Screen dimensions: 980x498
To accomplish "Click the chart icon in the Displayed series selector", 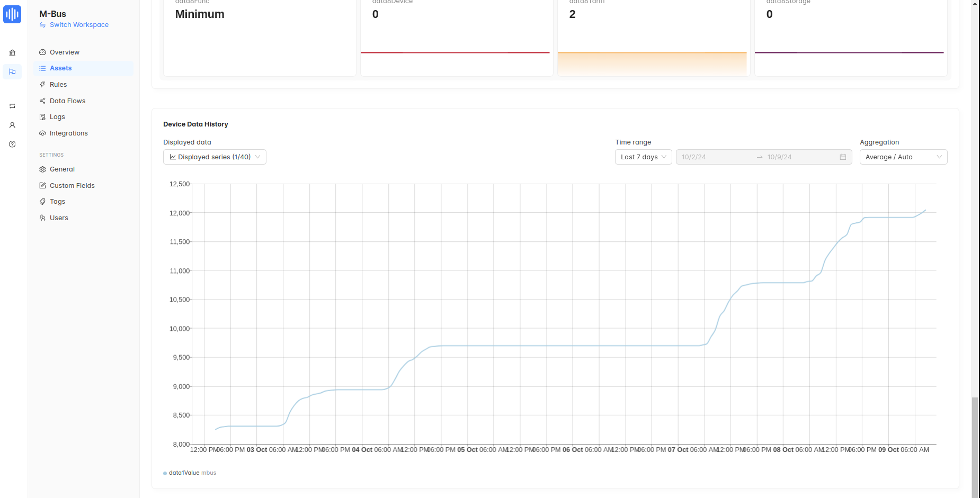I will coord(172,157).
